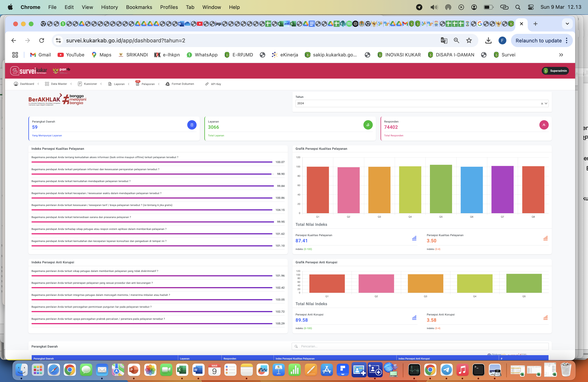Clear the Tahun 2024 selection
The image size is (588, 382).
tap(542, 103)
